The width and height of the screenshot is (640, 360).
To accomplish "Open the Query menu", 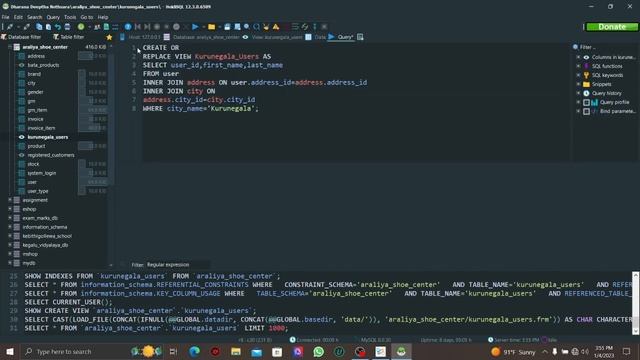I will click(53, 17).
